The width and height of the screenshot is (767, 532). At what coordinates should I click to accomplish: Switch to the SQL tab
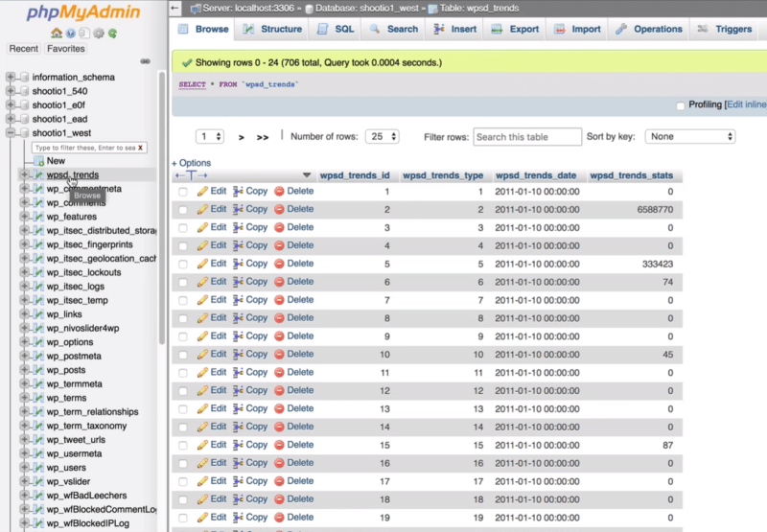337,29
